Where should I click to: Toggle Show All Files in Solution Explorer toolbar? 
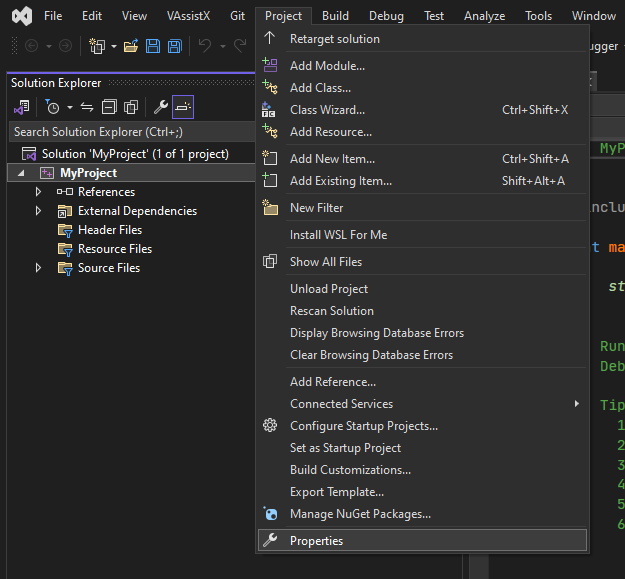pos(131,107)
